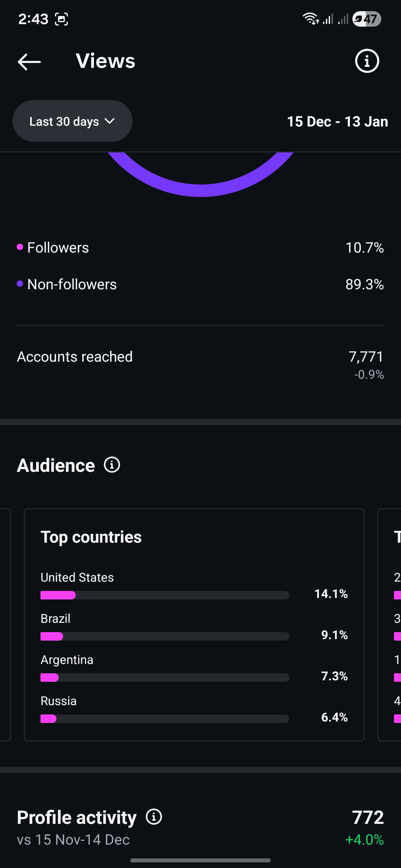
Task: Tap the chevron beside Last 30 days
Action: coord(110,121)
